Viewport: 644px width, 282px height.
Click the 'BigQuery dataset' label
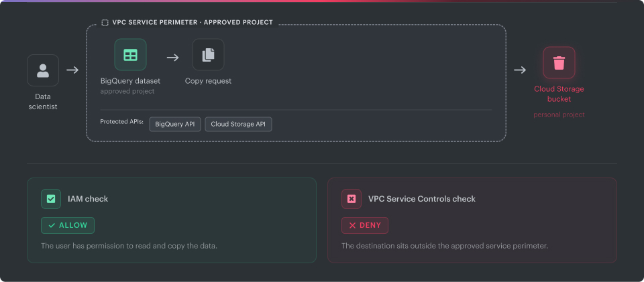pyautogui.click(x=130, y=81)
